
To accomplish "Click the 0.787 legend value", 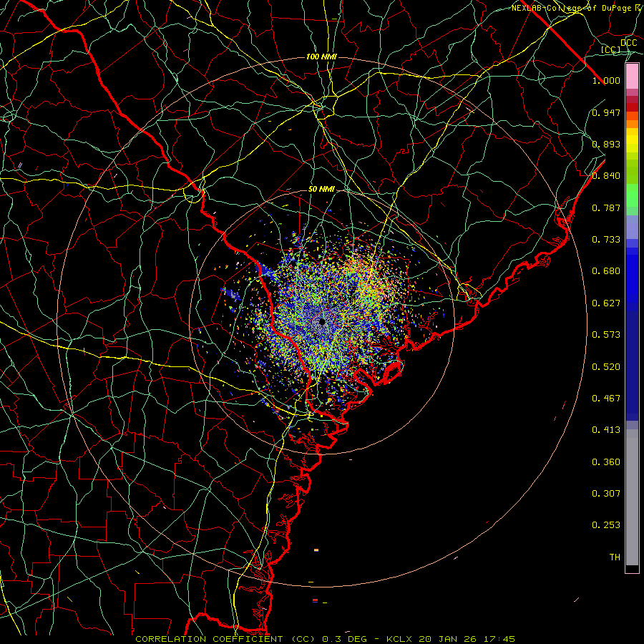I will (x=606, y=208).
